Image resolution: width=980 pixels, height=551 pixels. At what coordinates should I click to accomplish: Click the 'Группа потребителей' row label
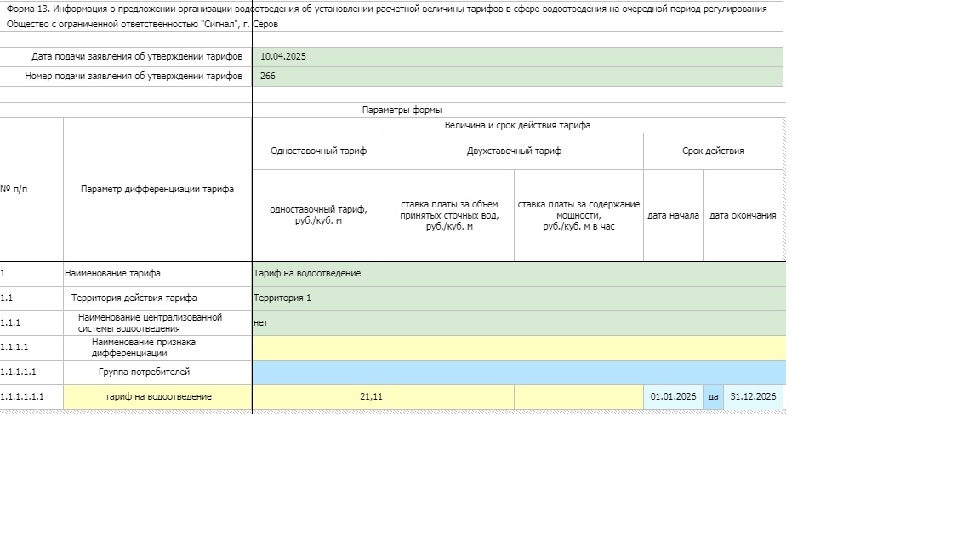click(144, 372)
